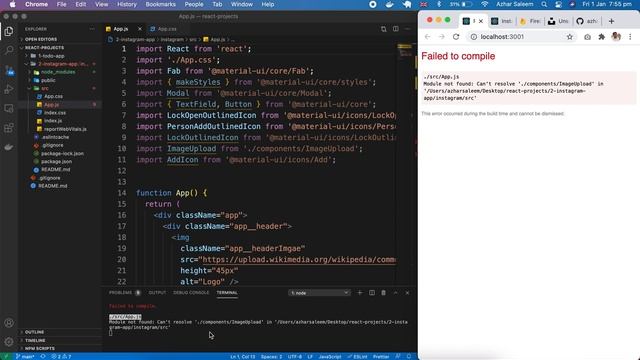Switch to Firebase Chrome tab
The width and height of the screenshot is (640, 360).
pos(530,21)
